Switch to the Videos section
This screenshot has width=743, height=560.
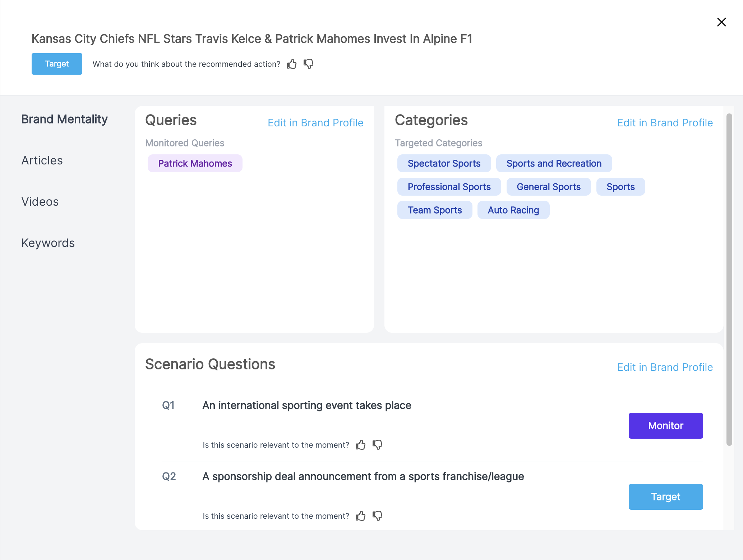[x=40, y=202]
